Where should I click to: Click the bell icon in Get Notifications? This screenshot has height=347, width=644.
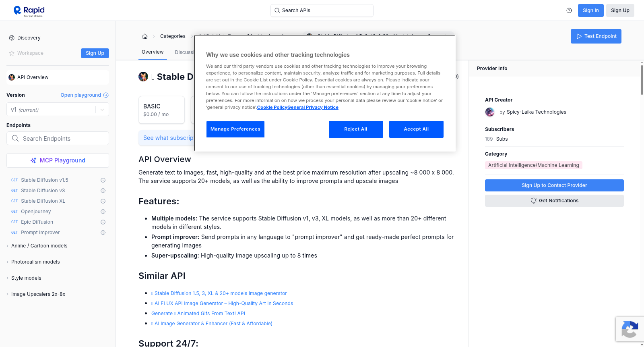pos(534,201)
